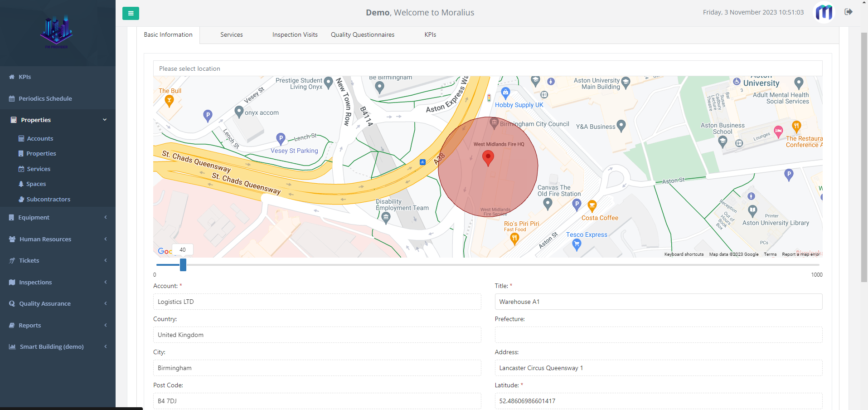
Task: Click the Services submenu calendar icon
Action: [x=21, y=169]
